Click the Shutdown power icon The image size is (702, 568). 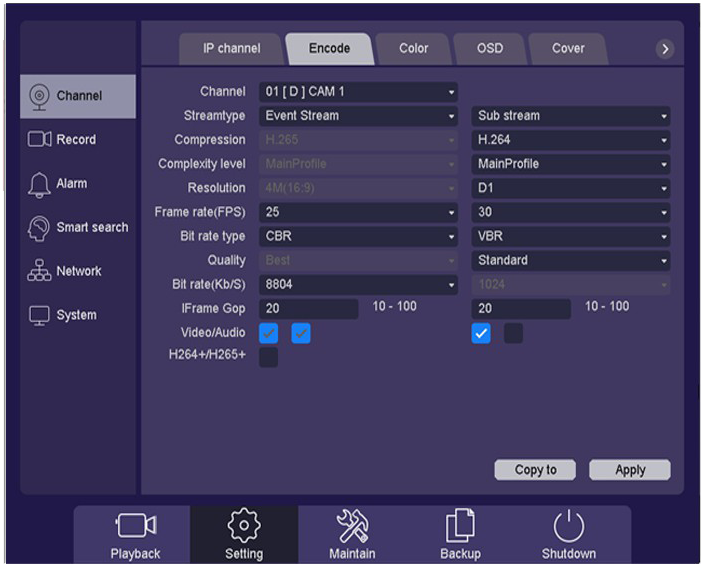[x=569, y=525]
